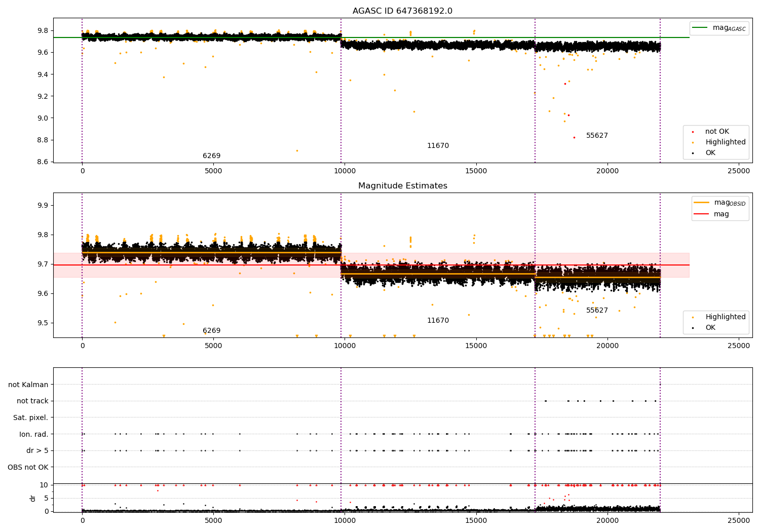Click the 'dr > 5' row label
Image resolution: width=760 pixels, height=532 pixels.
coord(37,451)
